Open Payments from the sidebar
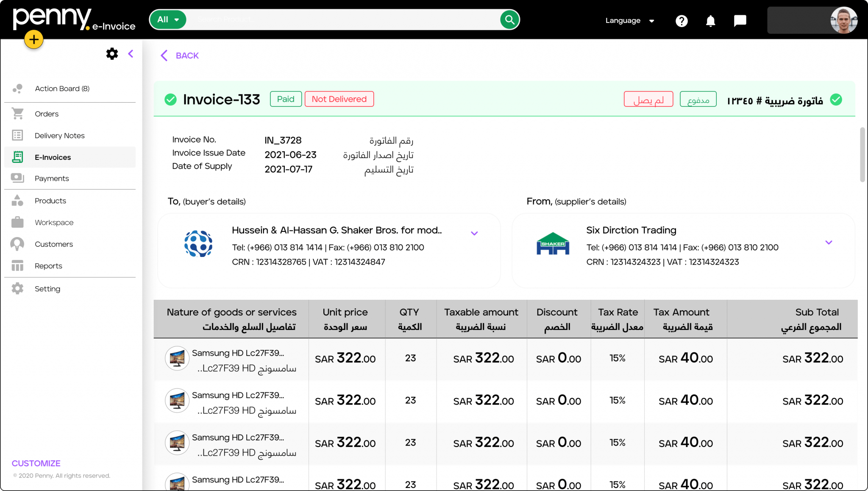The width and height of the screenshot is (868, 491). click(52, 178)
